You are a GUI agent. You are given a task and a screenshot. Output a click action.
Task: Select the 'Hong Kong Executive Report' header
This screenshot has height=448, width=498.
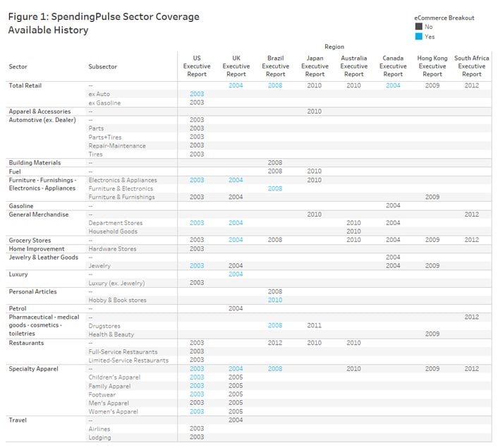point(432,66)
